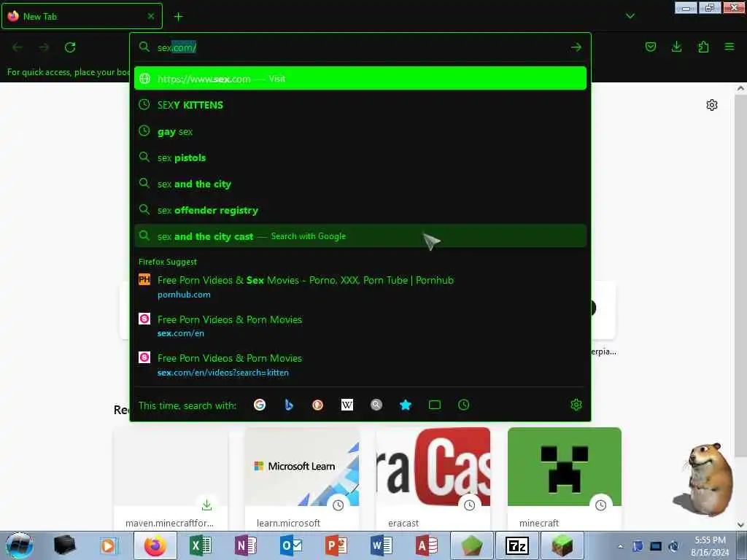
Task: Search this time with gray magnifier engine
Action: click(x=376, y=405)
